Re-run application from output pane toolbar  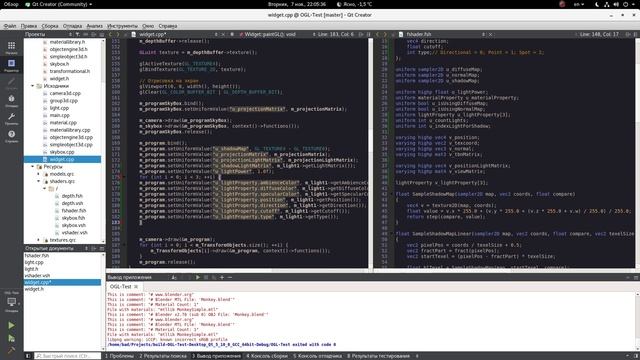(198, 277)
